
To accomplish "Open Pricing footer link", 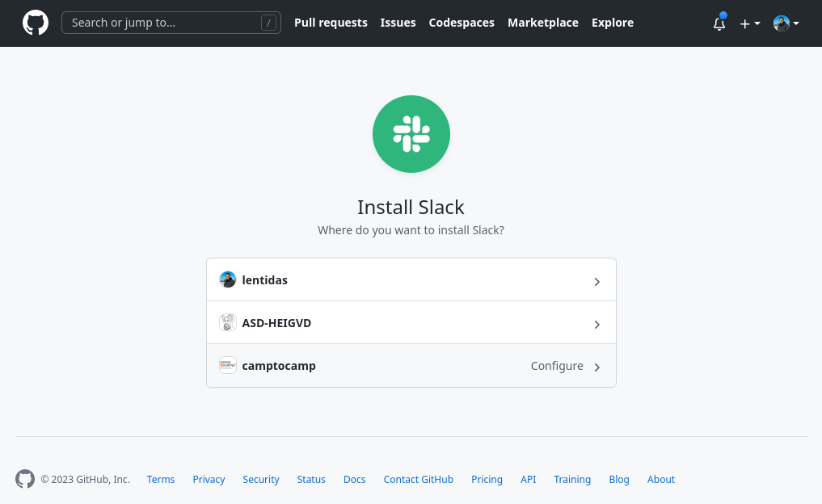I will (487, 480).
